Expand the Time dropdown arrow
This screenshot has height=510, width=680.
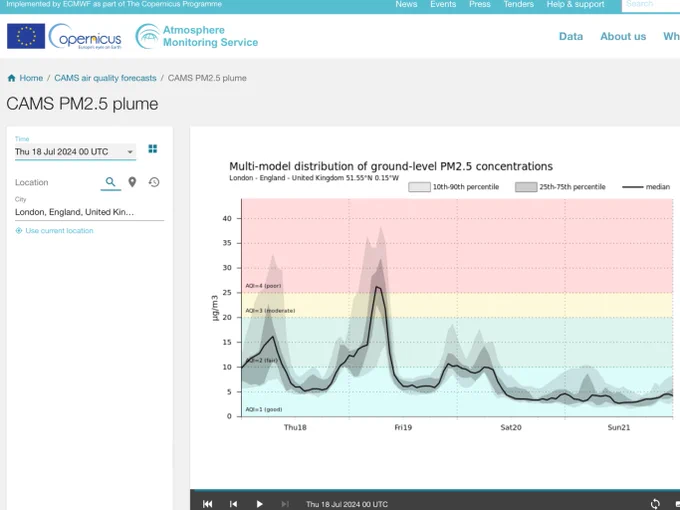pos(130,152)
